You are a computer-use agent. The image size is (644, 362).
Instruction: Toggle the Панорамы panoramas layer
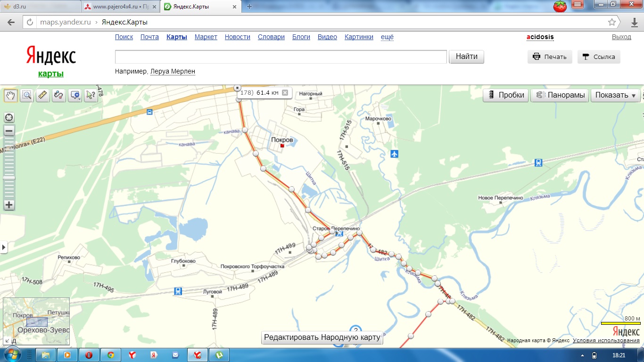(x=561, y=95)
